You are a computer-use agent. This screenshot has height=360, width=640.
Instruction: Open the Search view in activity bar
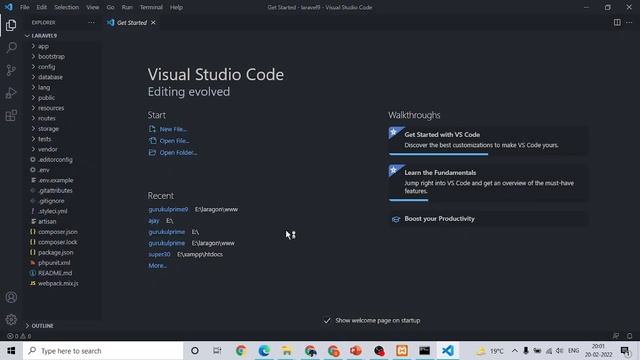coord(11,47)
